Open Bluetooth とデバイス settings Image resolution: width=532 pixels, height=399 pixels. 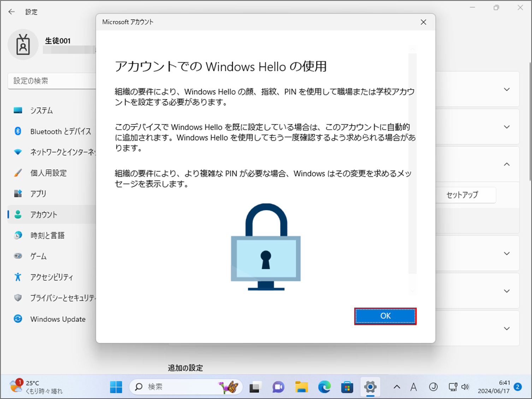click(x=52, y=131)
